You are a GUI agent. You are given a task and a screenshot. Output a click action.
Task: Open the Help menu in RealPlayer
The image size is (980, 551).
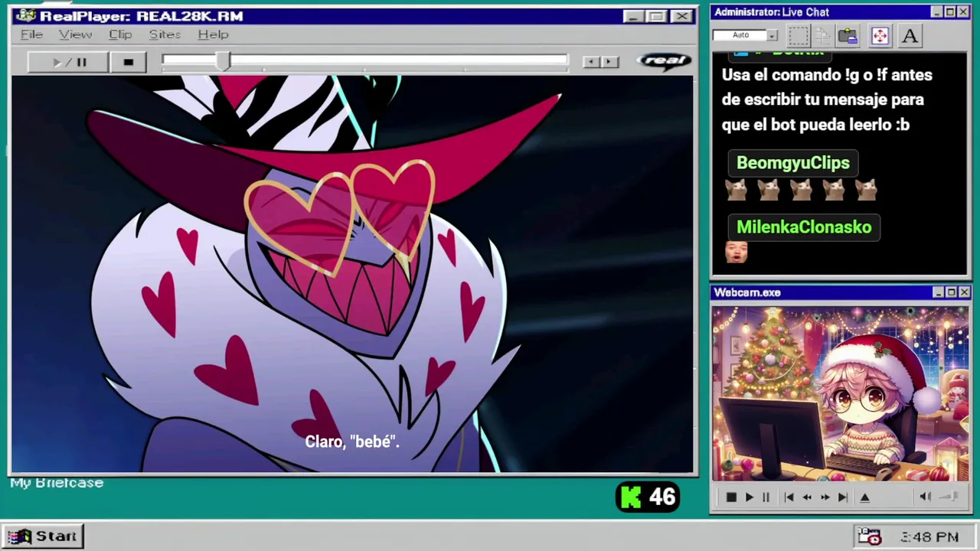[x=213, y=34]
